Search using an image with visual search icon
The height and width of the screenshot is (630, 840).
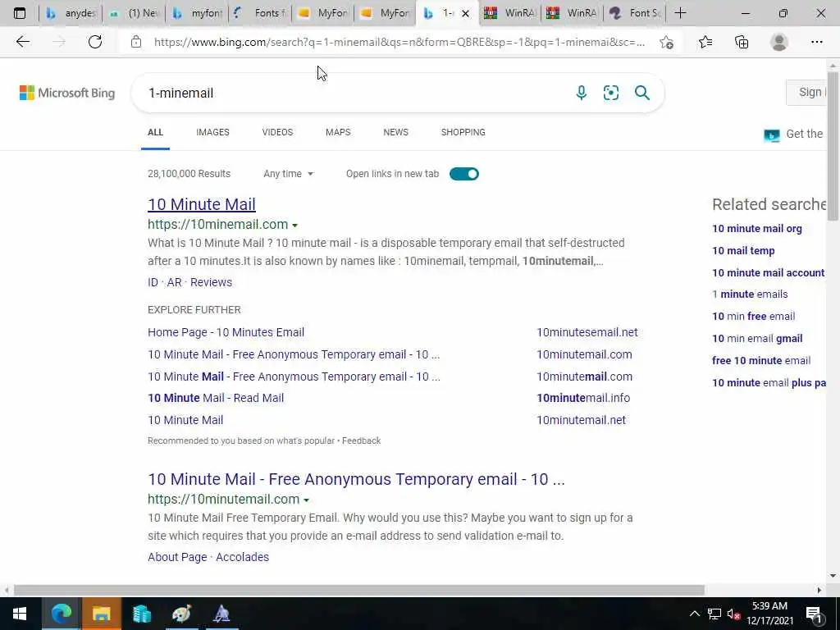(x=610, y=93)
